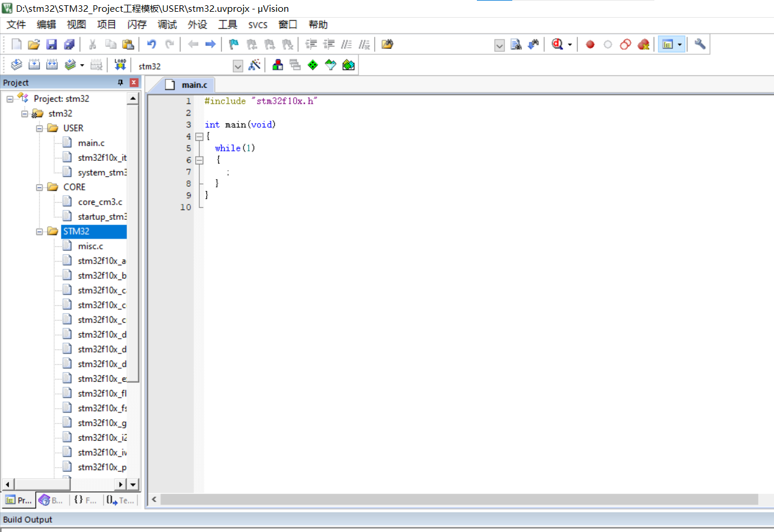This screenshot has width=774, height=532.
Task: Click the Save All icon
Action: tap(70, 44)
